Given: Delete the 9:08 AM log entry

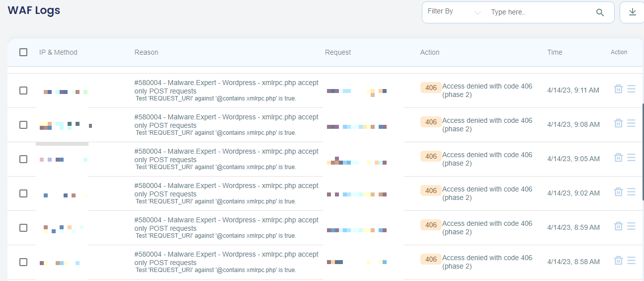Looking at the screenshot, I should (x=618, y=123).
